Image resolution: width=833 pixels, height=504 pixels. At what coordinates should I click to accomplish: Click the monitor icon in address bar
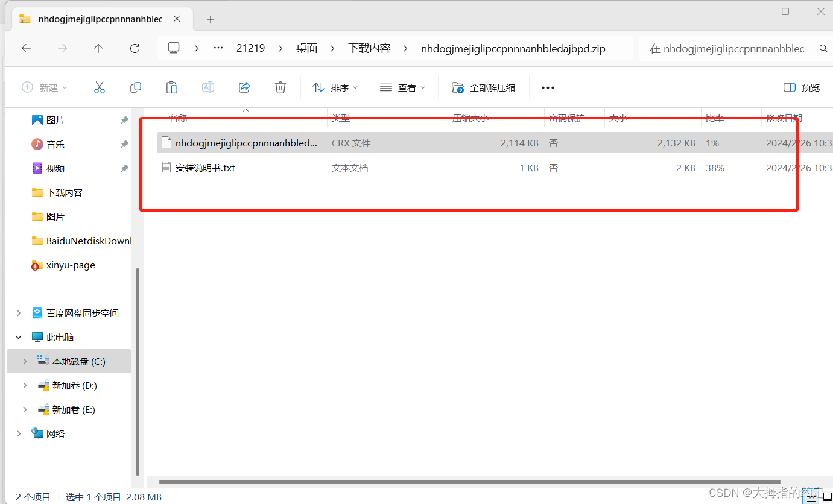click(x=174, y=48)
